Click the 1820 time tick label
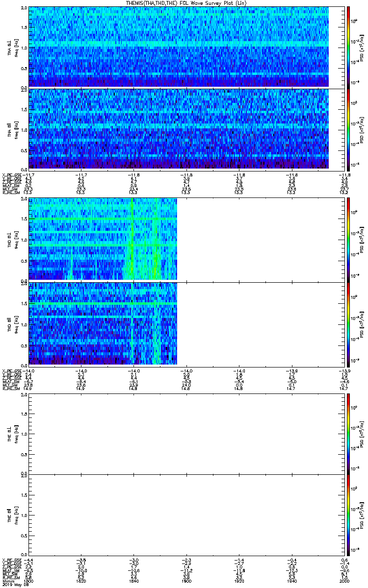Viewport: 368px width, 588px height. [81, 581]
